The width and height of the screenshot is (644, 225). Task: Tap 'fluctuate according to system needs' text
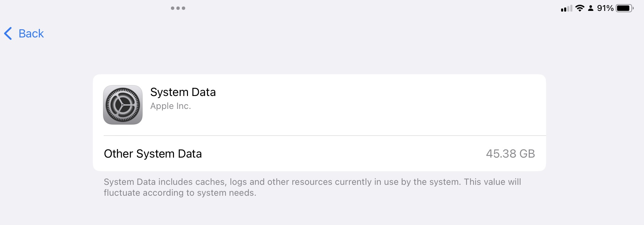[180, 193]
